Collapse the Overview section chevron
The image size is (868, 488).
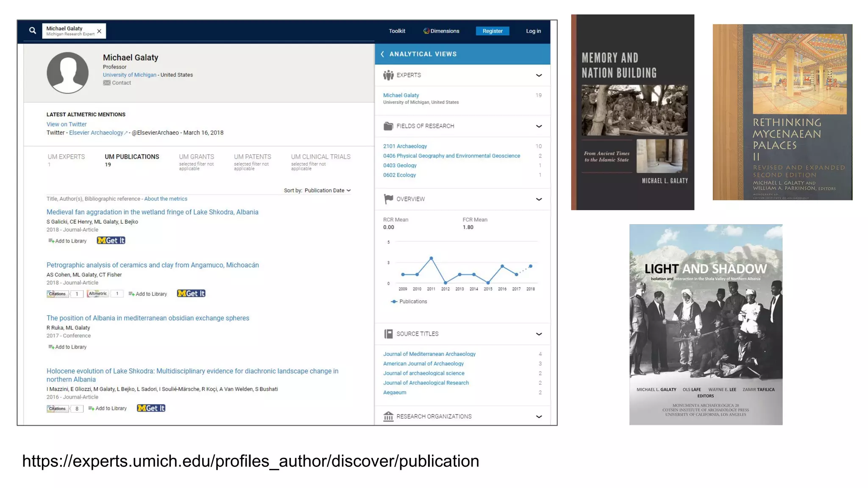pos(539,199)
